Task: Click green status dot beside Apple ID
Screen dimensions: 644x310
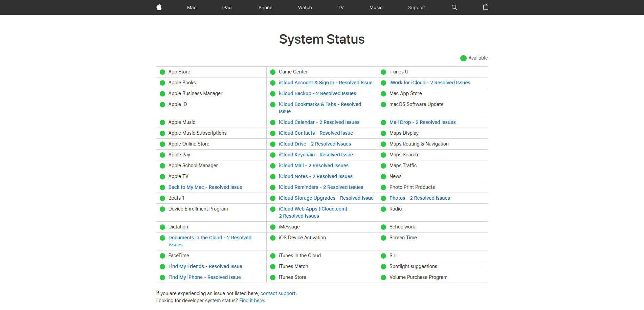Action: [x=162, y=105]
